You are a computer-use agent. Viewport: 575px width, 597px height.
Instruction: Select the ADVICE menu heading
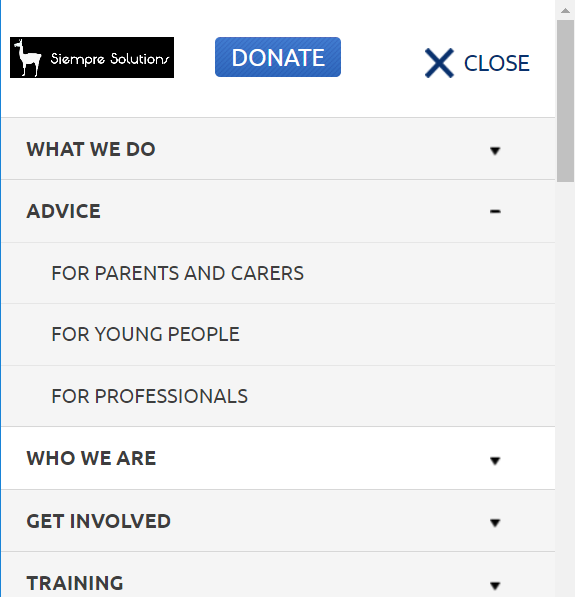coord(63,211)
